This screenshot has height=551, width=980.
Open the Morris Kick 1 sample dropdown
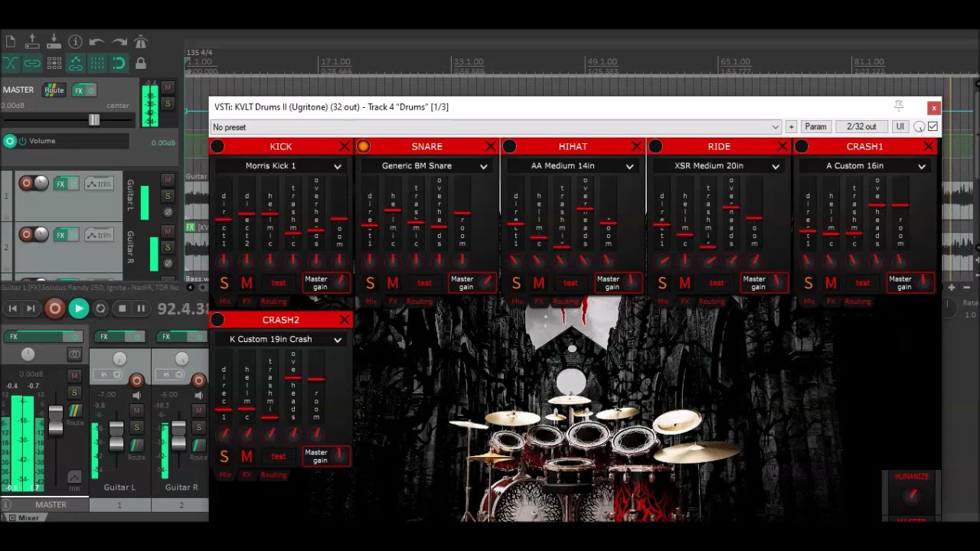coord(279,166)
